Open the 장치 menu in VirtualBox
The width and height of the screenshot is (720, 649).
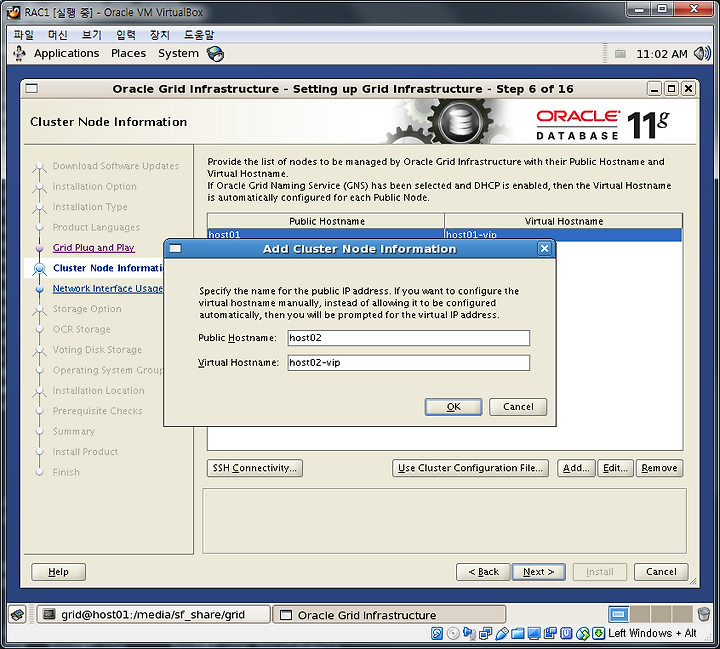[x=160, y=35]
